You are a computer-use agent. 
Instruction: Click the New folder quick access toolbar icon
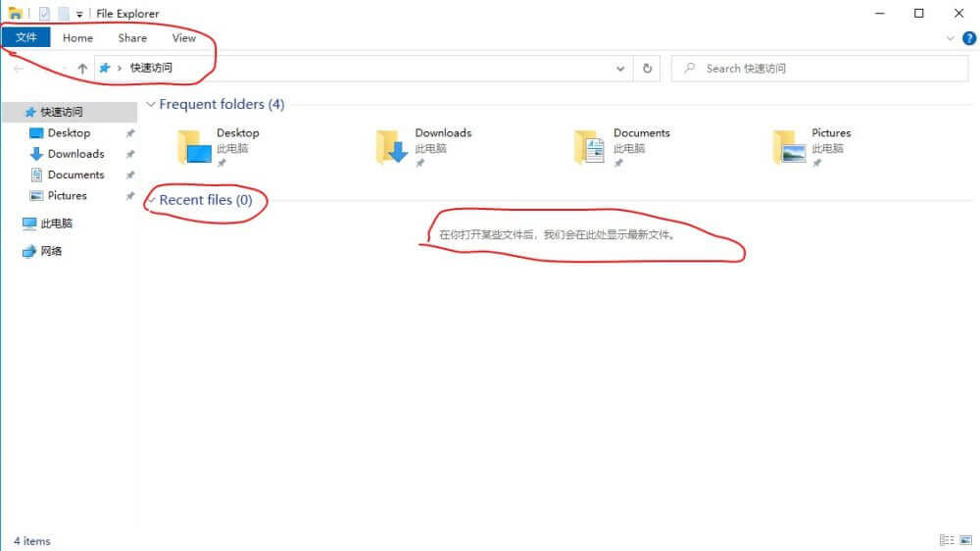pyautogui.click(x=63, y=13)
